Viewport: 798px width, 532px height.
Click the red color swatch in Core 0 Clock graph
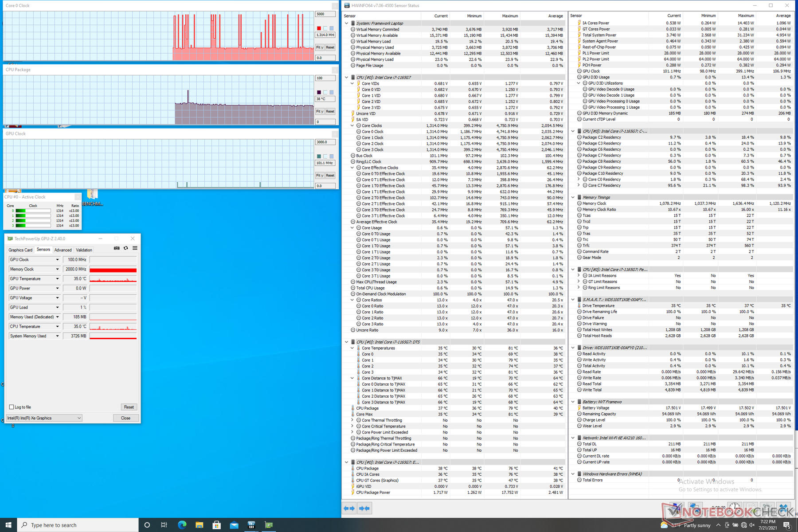[319, 28]
